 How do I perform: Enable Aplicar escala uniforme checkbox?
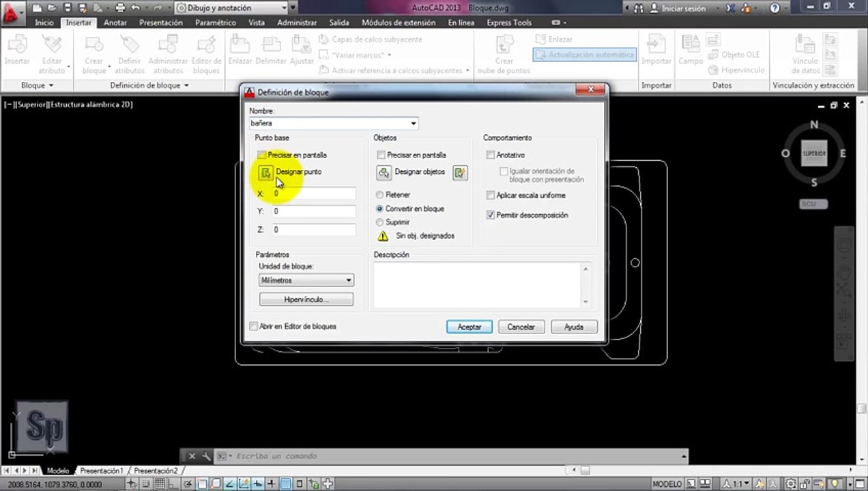click(491, 196)
